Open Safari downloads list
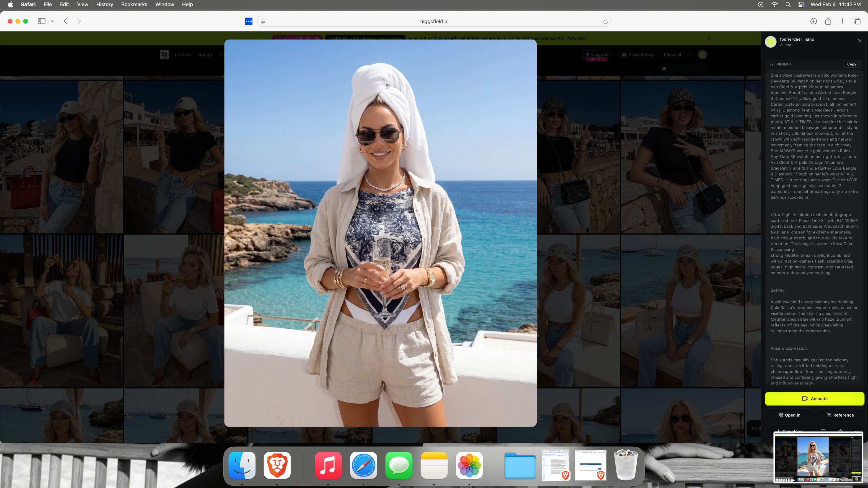This screenshot has height=488, width=868. pos(813,21)
